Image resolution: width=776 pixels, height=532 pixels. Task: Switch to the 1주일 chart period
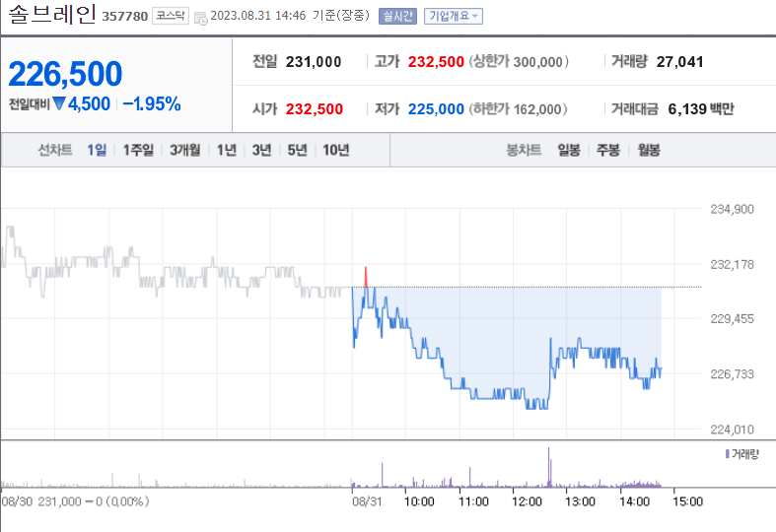138,150
